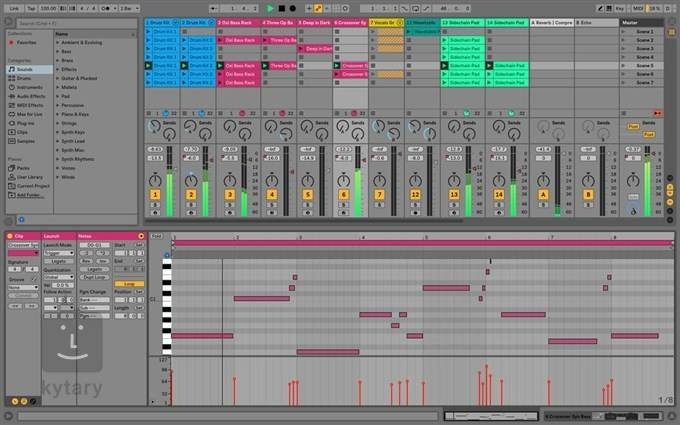The width and height of the screenshot is (680, 425).
Task: Open the pink clip color chooser
Action: 23,253
